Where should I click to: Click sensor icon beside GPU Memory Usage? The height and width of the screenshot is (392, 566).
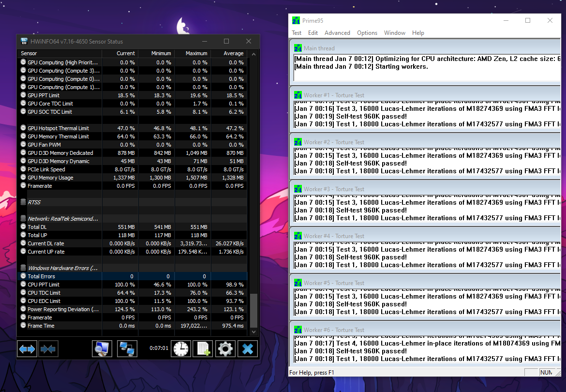(23, 177)
